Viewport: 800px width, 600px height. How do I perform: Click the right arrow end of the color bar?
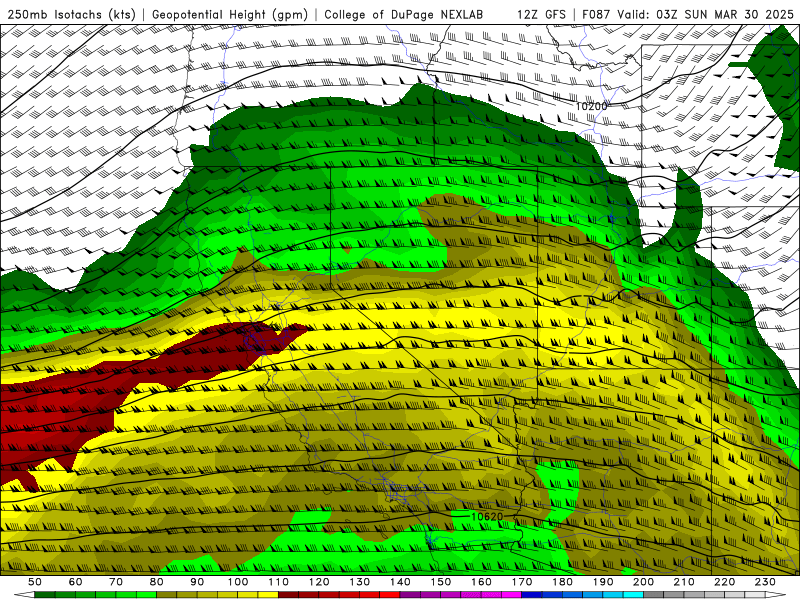[776, 595]
